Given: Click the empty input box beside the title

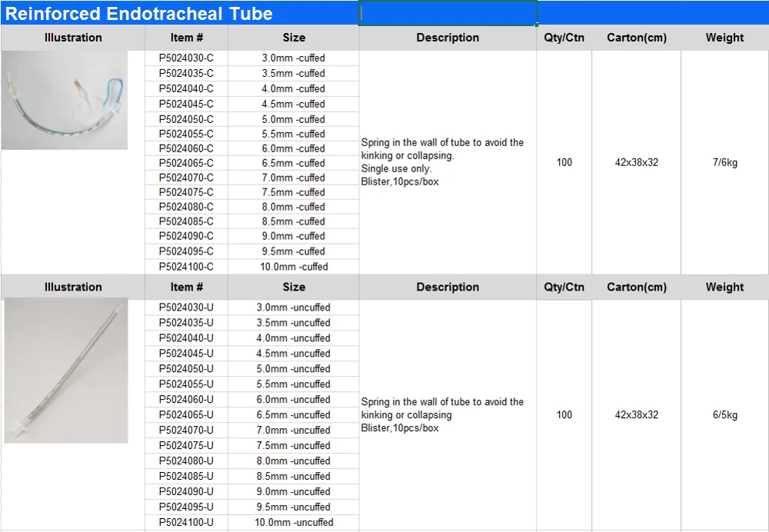Looking at the screenshot, I should (x=448, y=13).
